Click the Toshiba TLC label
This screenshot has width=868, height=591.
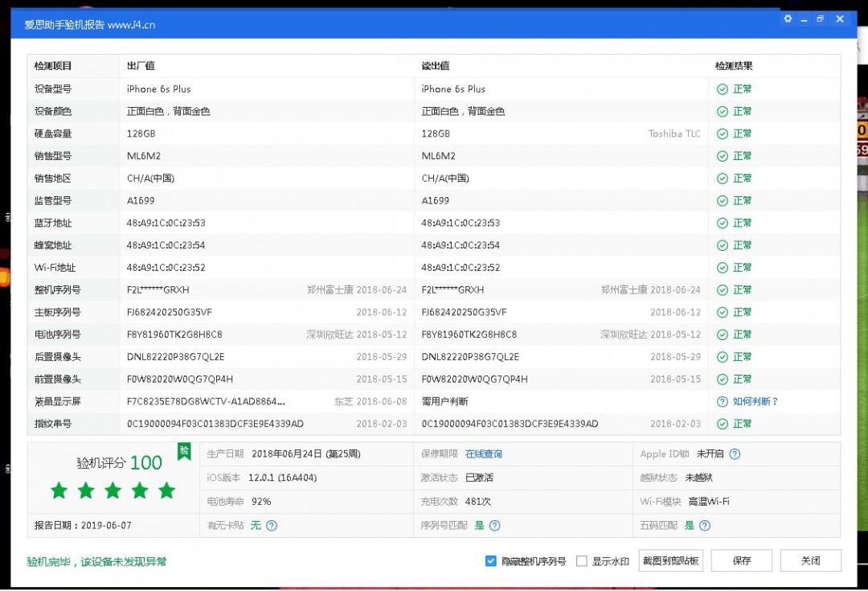click(674, 133)
